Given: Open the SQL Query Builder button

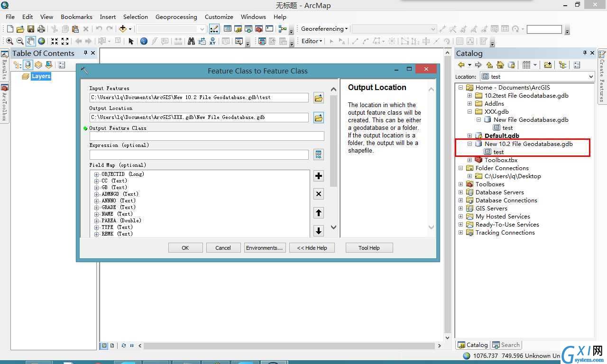Looking at the screenshot, I should 319,155.
